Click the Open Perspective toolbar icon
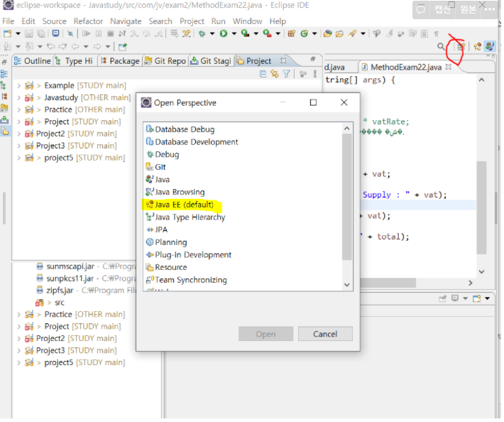The height and width of the screenshot is (422, 504). pos(461,46)
